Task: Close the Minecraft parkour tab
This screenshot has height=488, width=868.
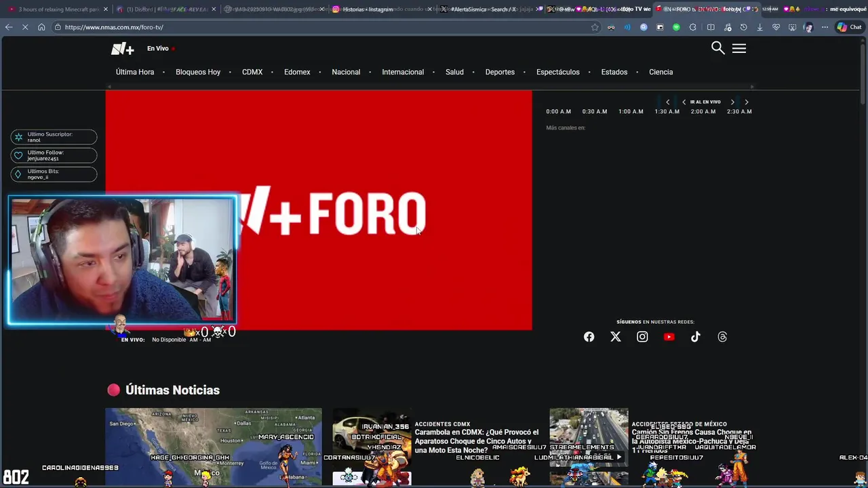Action: point(105,9)
